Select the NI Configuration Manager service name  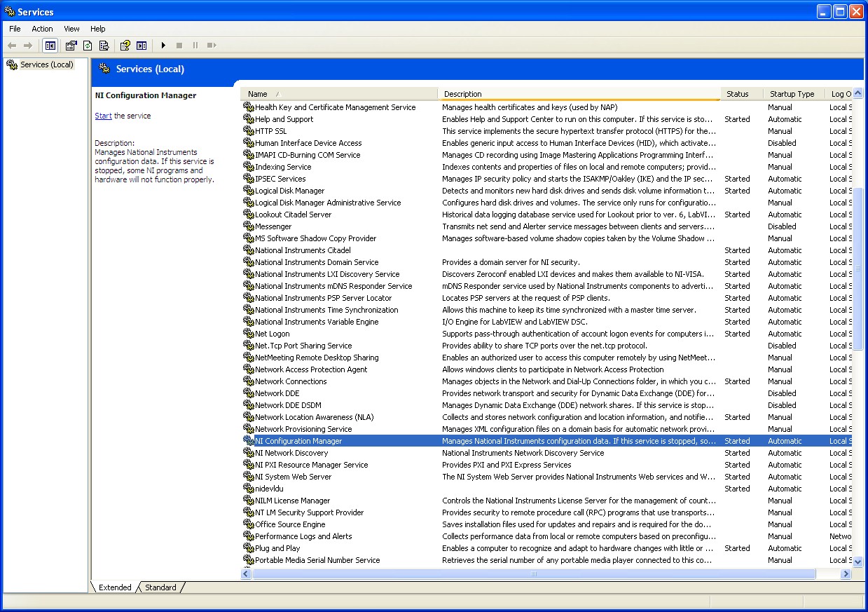298,441
